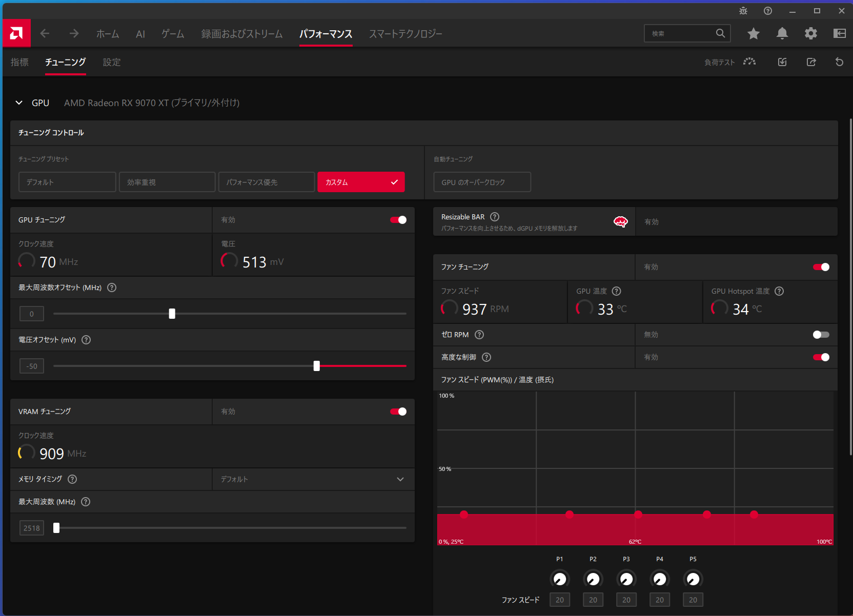Click the VRAM 最大周波数 slider handle
This screenshot has height=616, width=853.
[56, 528]
